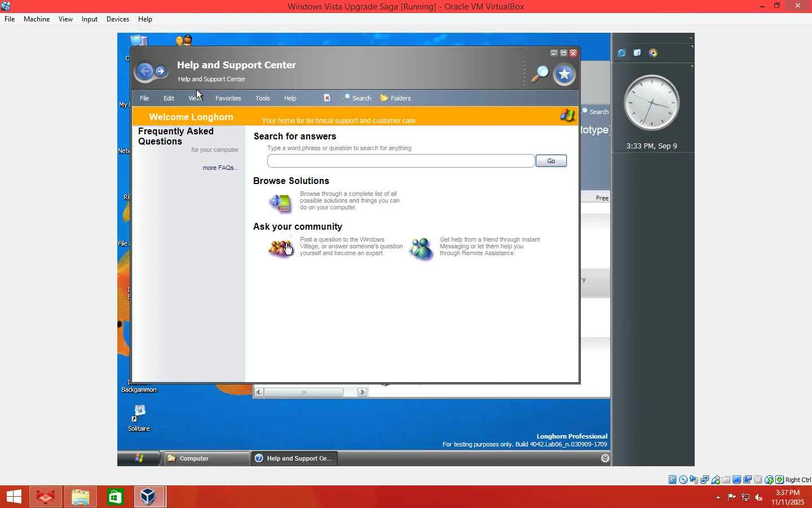Click the Action Center flag in host tray
812x508 pixels.
[732, 497]
